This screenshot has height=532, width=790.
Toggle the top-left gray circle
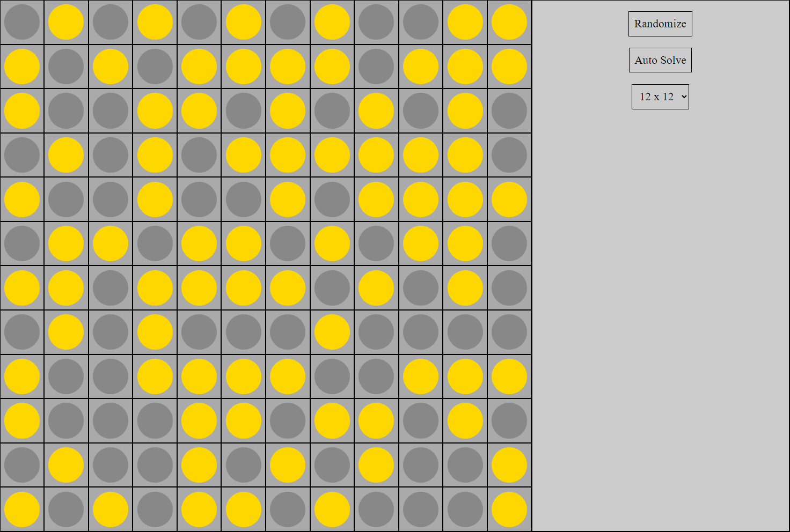pyautogui.click(x=22, y=22)
